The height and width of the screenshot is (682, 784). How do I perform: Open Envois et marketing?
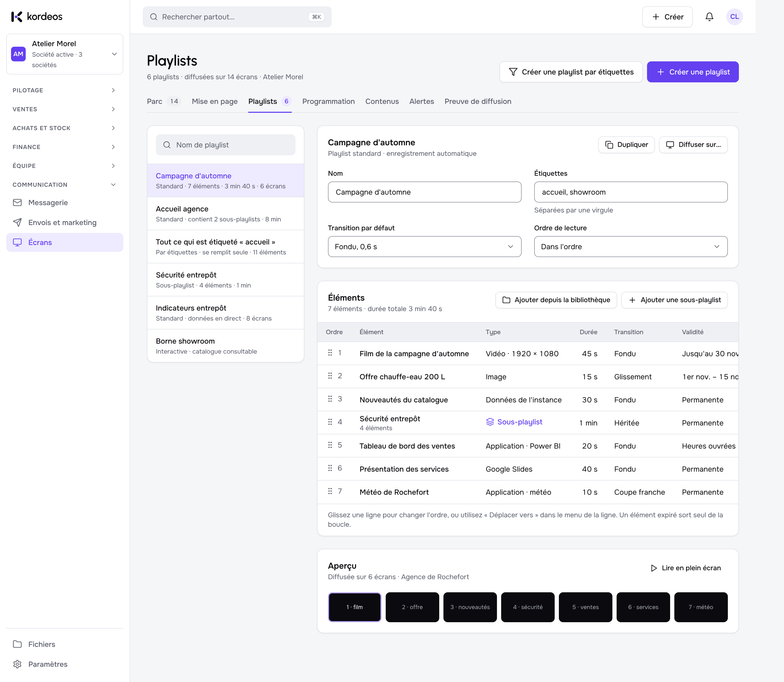tap(65, 222)
